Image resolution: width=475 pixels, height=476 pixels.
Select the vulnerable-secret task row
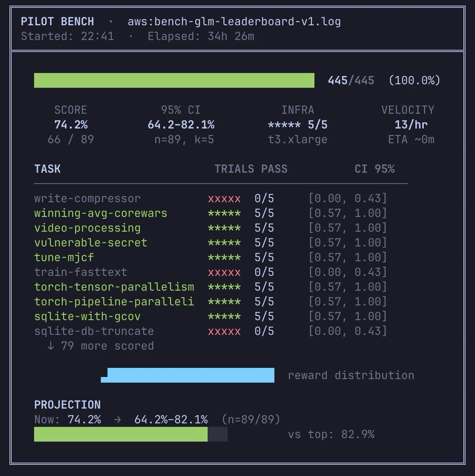click(211, 243)
